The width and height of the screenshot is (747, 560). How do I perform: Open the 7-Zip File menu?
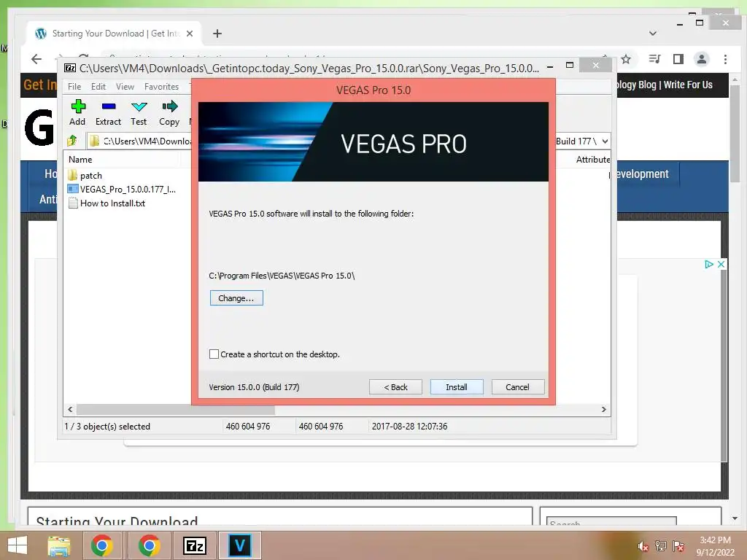pos(74,87)
